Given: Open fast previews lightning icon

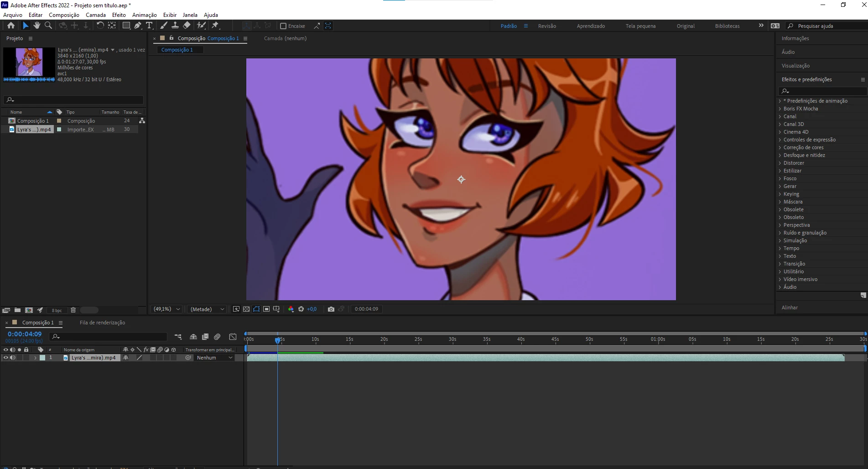Looking at the screenshot, I should point(236,309).
